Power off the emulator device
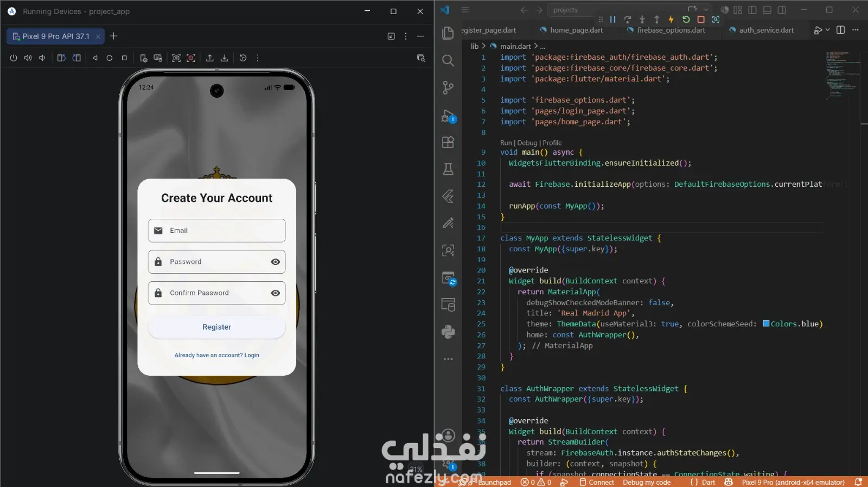Image resolution: width=868 pixels, height=487 pixels. [14, 58]
